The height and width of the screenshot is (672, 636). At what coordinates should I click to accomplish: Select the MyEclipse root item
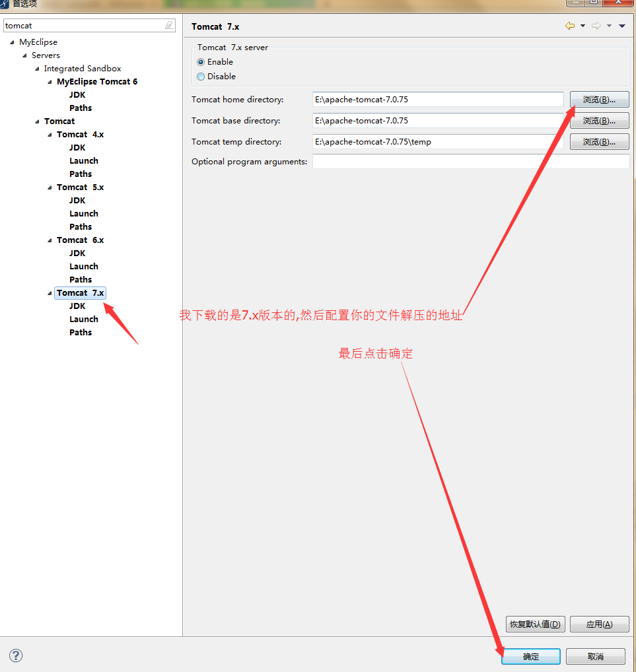[x=38, y=42]
